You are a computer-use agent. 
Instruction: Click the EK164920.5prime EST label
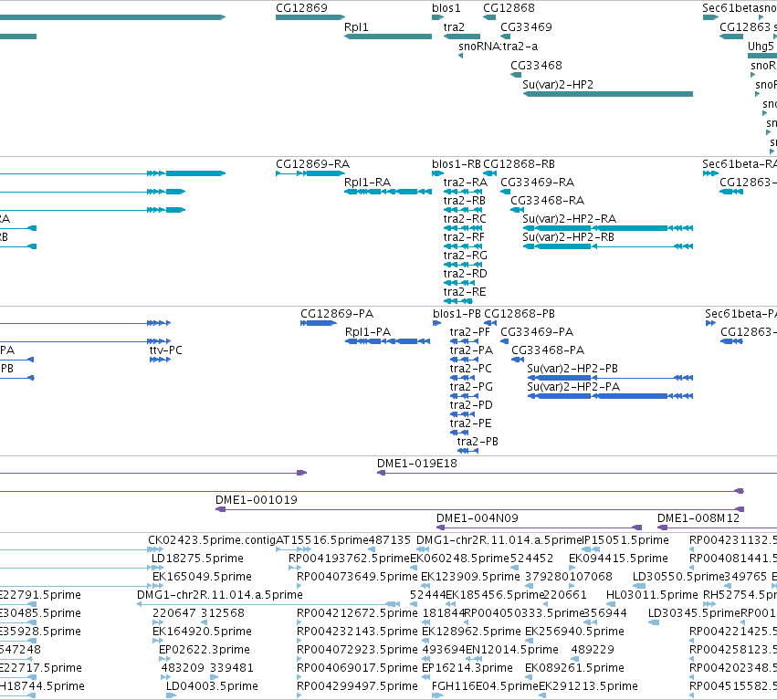[202, 632]
